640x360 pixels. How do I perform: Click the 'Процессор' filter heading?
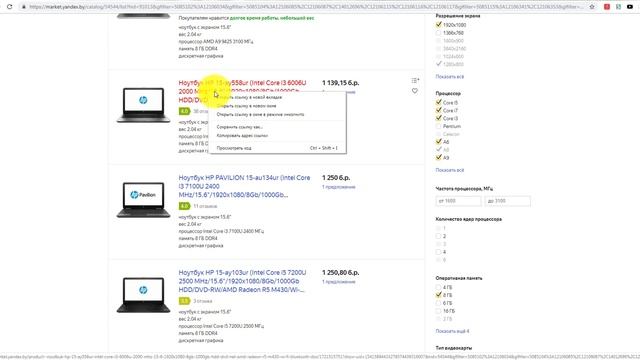tap(448, 93)
